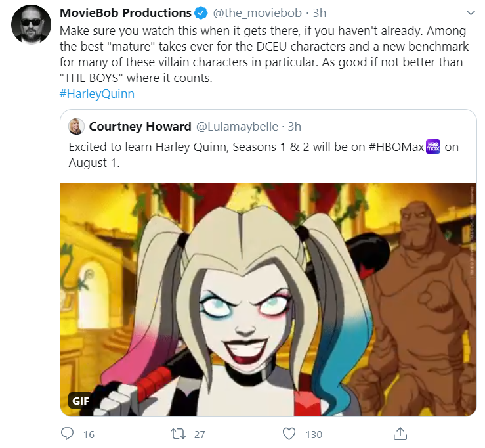Like the tweet with the heart icon
This screenshot has width=485, height=448.
click(289, 434)
